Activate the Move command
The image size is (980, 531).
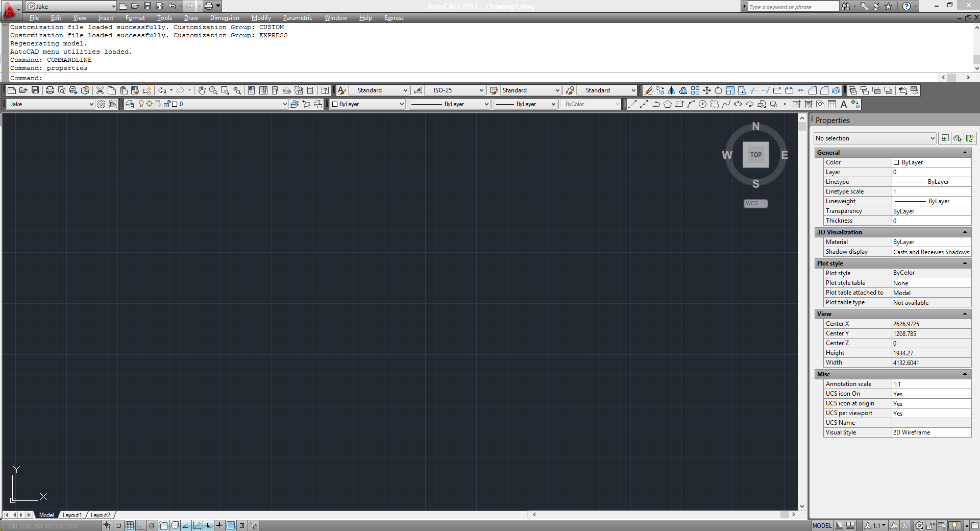706,90
